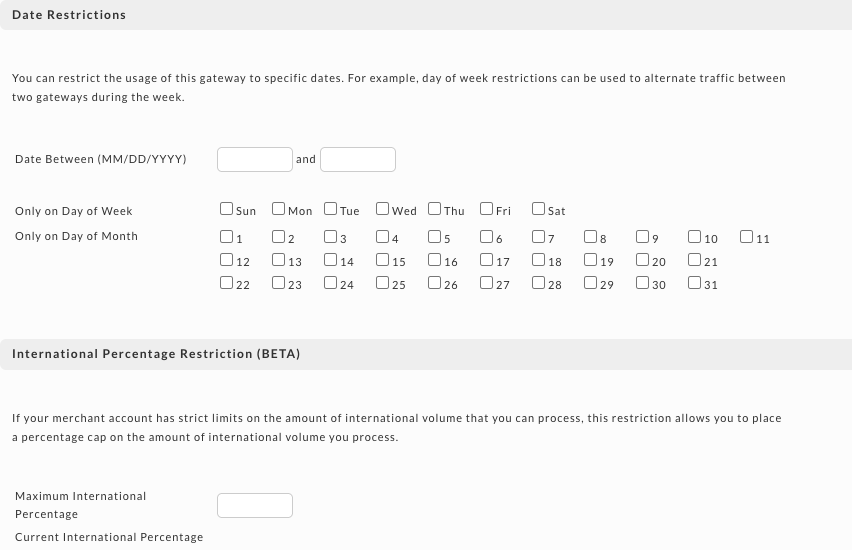Viewport: 852px width, 550px height.
Task: Select day of month 8 checkbox
Action: point(591,236)
